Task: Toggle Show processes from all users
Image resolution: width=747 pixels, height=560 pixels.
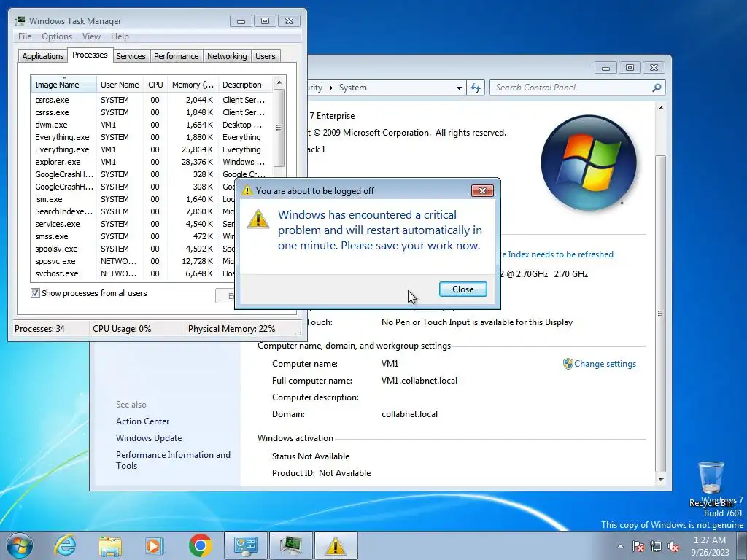Action: [x=35, y=293]
